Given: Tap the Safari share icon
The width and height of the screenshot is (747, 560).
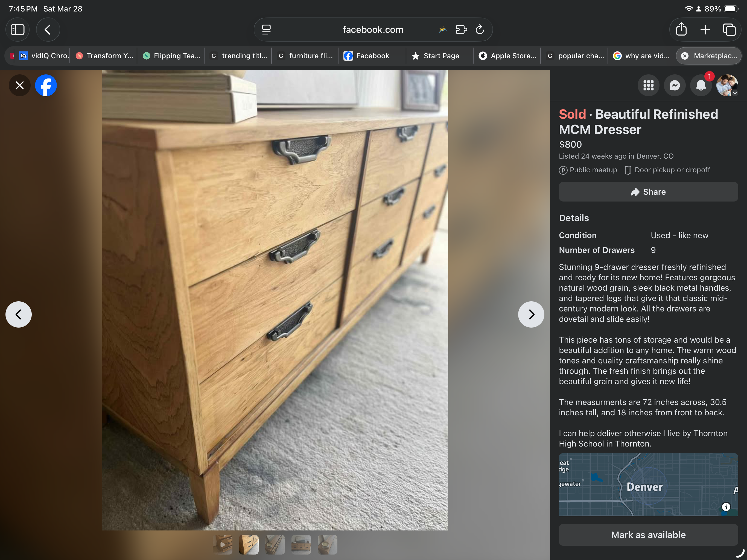Looking at the screenshot, I should click(681, 30).
